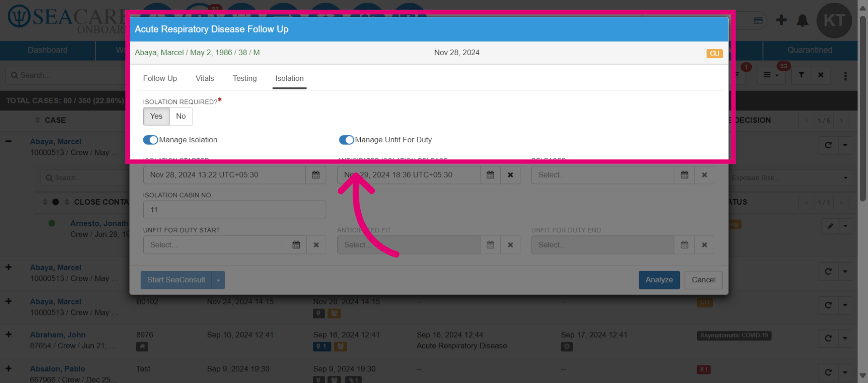Toggle the Manage Unfit For Duty switch
The height and width of the screenshot is (383, 868).
coord(346,140)
